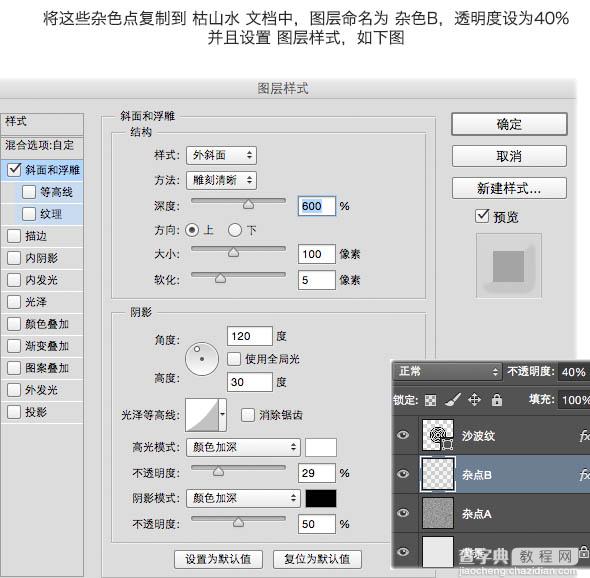Image resolution: width=590 pixels, height=578 pixels.
Task: Click the white highlight color swatch
Action: (321, 447)
